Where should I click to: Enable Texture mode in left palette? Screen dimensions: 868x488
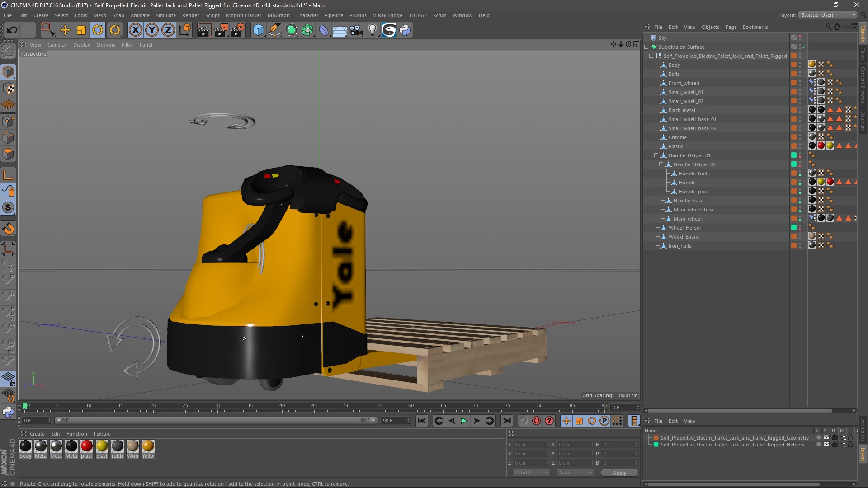coord(8,89)
